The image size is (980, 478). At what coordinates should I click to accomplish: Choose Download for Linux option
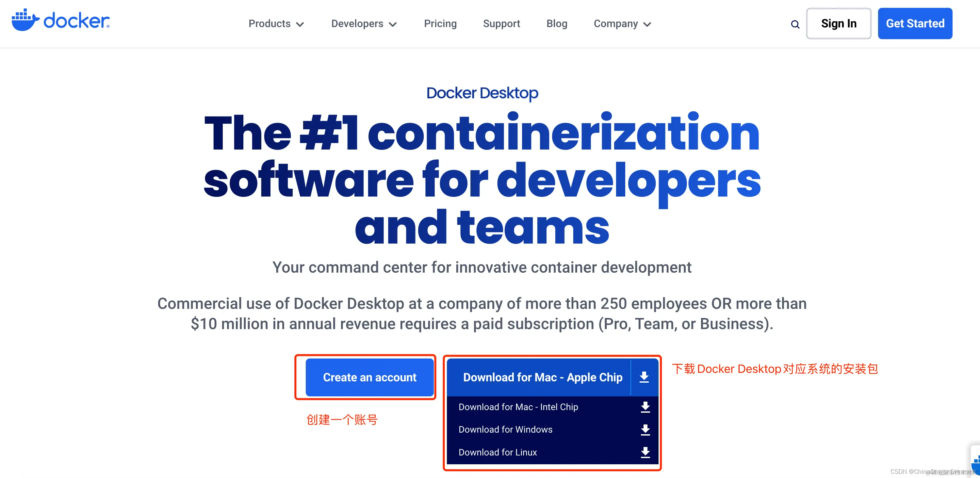pos(498,452)
